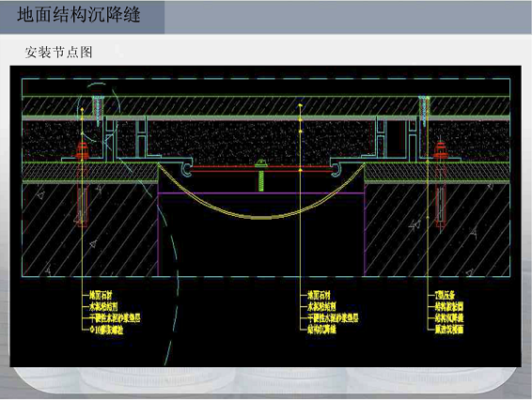This screenshot has width=532, height=400.
Task: Click the middle 地面石材 label
Action: pos(319,295)
